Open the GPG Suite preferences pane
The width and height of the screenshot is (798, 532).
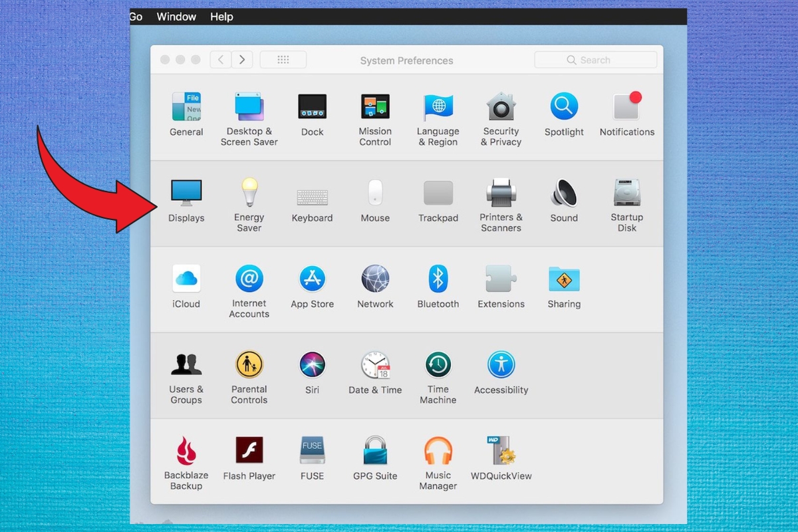click(x=375, y=459)
